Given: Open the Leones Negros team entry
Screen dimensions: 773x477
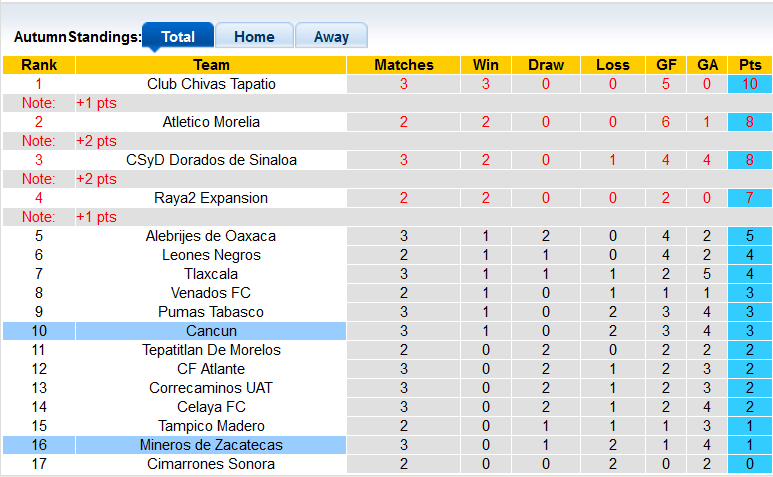Looking at the screenshot, I should coord(211,255).
